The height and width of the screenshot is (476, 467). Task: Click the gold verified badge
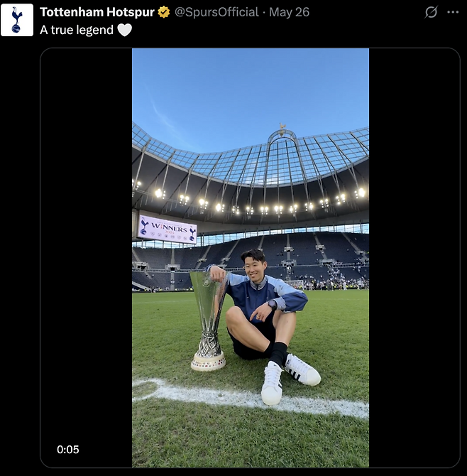pyautogui.click(x=164, y=13)
